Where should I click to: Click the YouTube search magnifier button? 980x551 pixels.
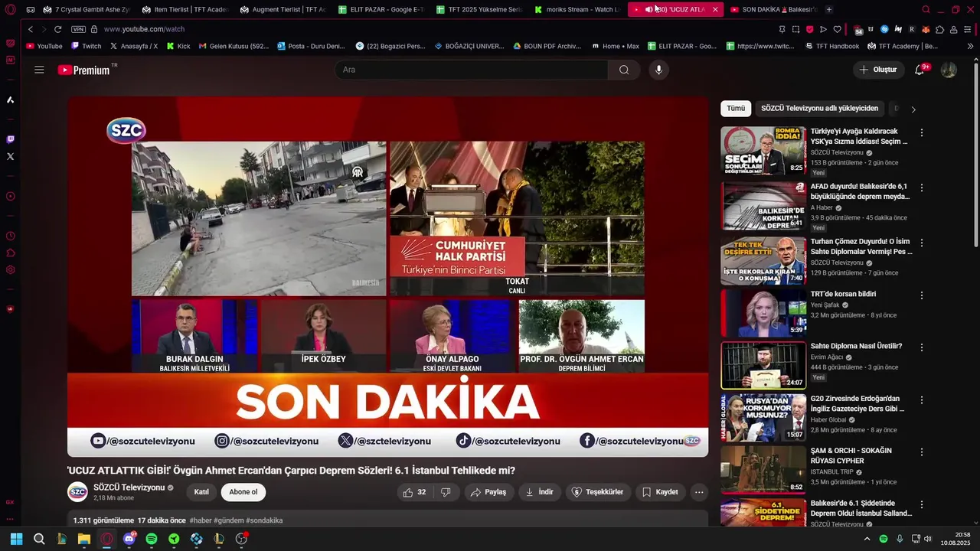624,70
